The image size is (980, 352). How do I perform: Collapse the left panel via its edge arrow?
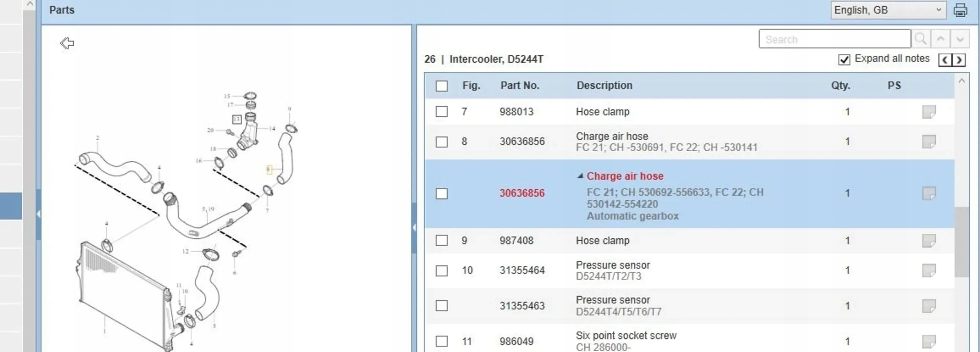tap(38, 214)
